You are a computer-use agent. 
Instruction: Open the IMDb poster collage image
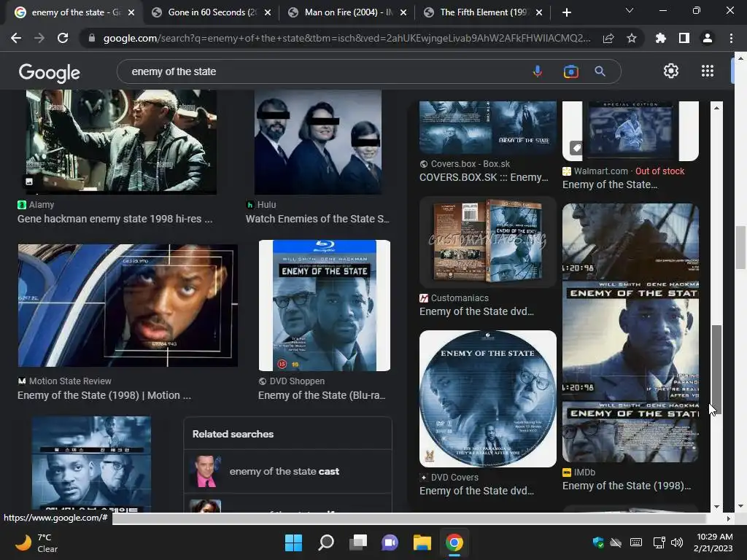pyautogui.click(x=630, y=332)
